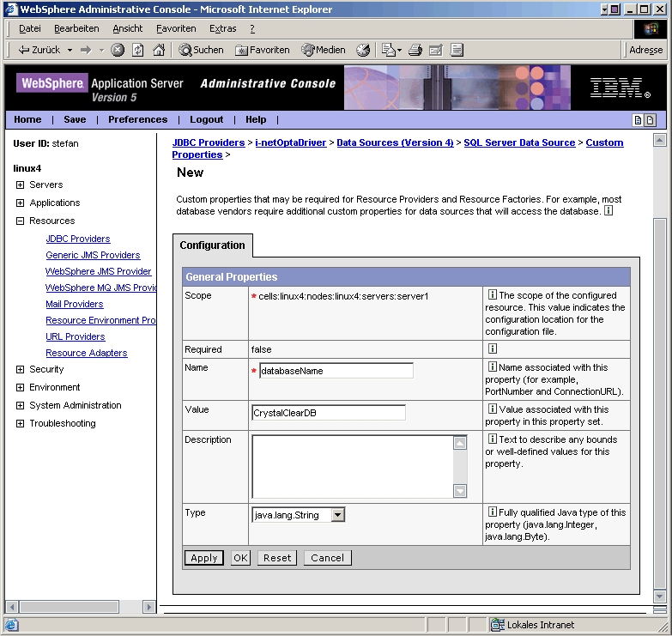Open the Mail Providers link
The width and height of the screenshot is (672, 636).
(x=75, y=304)
